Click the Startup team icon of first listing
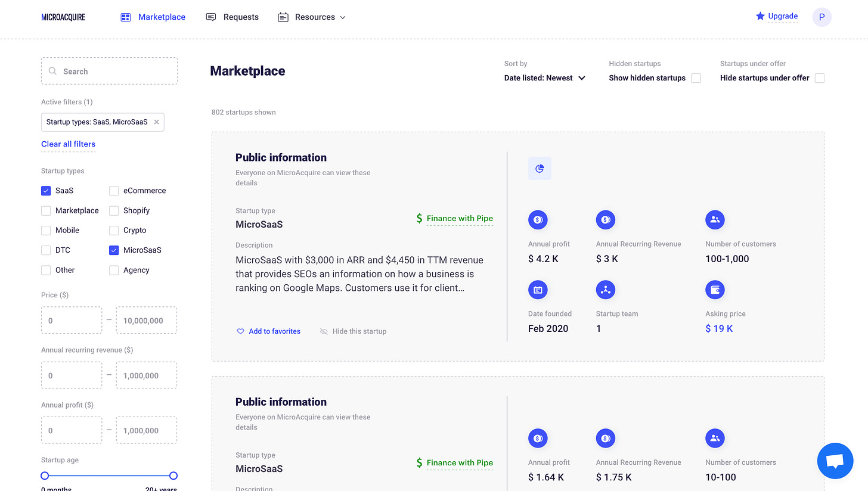This screenshot has height=491, width=868. point(606,290)
